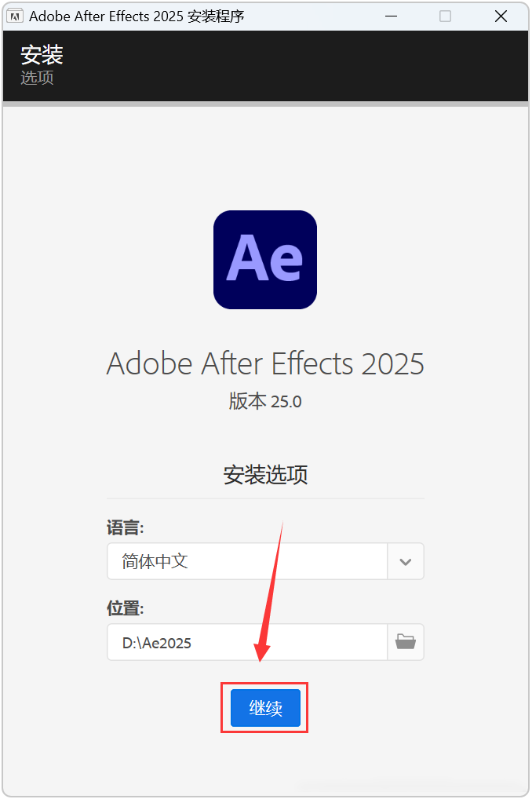This screenshot has width=532, height=799.
Task: Click inside the D:\Ae2025 location field
Action: pos(235,641)
